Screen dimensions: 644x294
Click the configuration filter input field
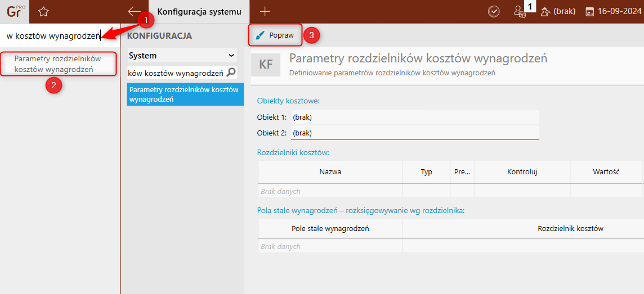[x=177, y=73]
